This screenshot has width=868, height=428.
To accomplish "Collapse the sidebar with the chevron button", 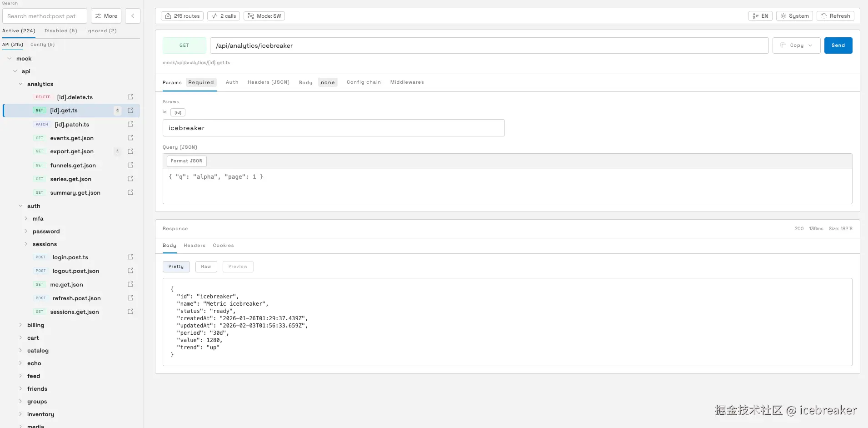I will point(133,16).
